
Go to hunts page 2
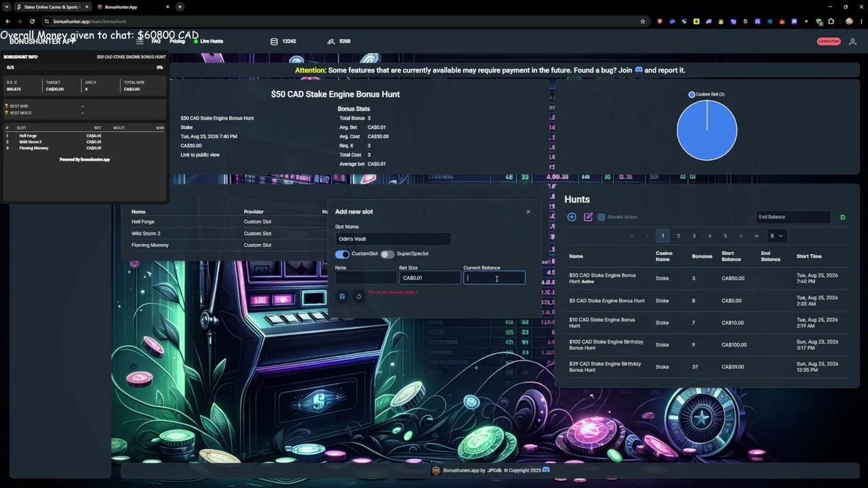(x=678, y=236)
